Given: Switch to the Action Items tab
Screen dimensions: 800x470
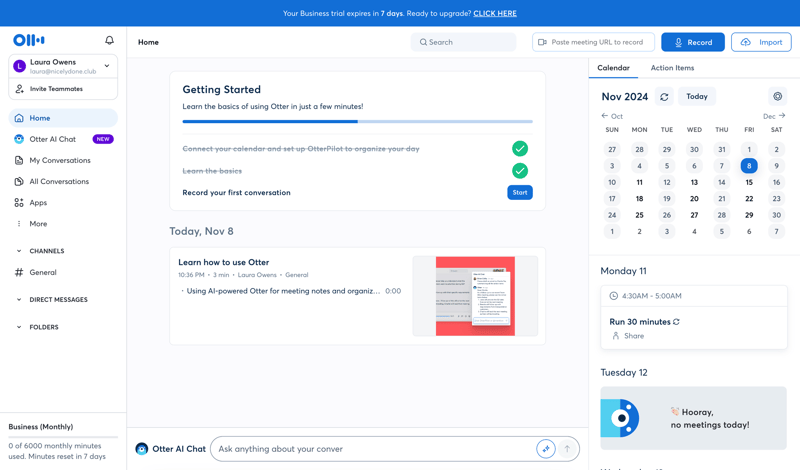Looking at the screenshot, I should (x=672, y=68).
